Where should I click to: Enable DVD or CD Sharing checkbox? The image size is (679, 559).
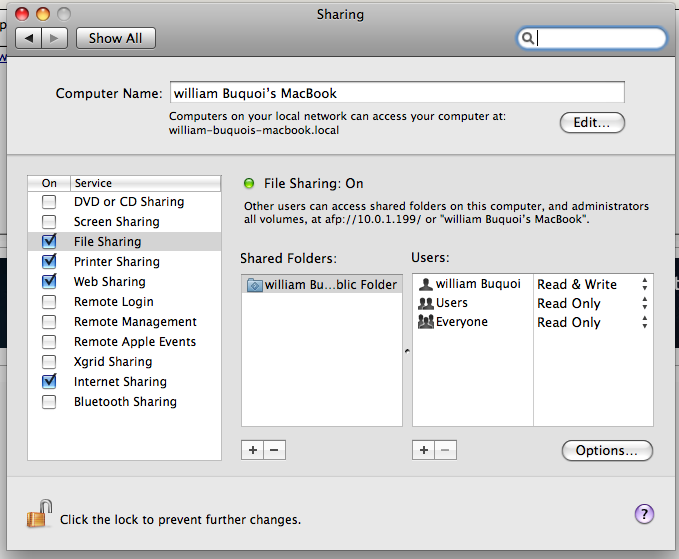[49, 202]
